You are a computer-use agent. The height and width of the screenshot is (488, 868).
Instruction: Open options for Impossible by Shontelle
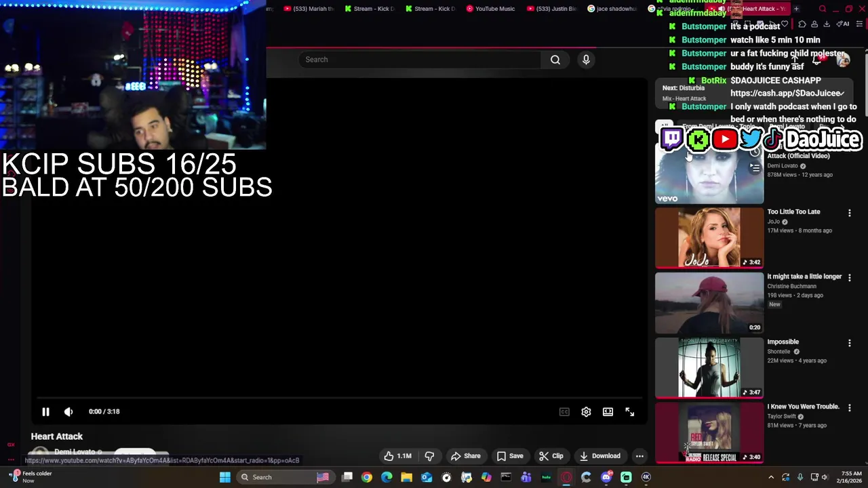[849, 343]
